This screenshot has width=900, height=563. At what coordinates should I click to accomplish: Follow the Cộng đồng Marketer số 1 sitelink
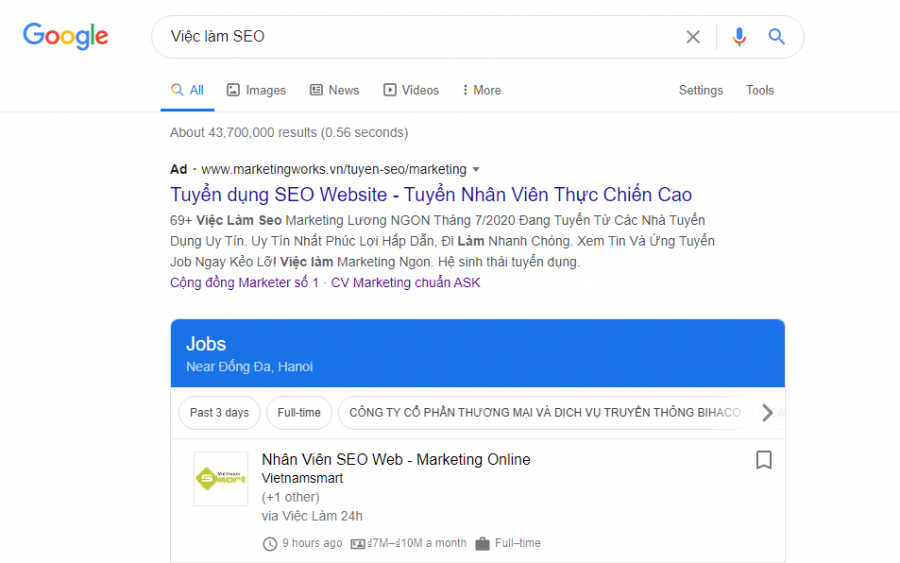[244, 282]
